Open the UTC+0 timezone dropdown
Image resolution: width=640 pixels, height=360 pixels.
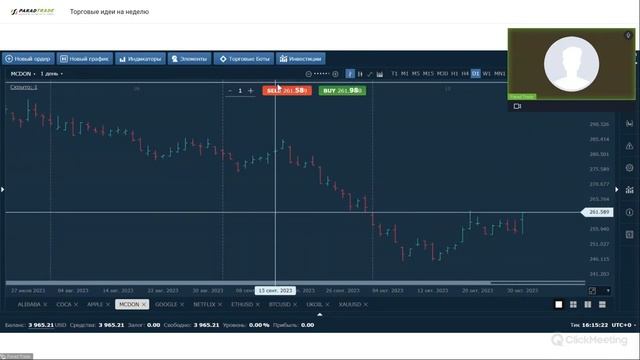pyautogui.click(x=624, y=325)
